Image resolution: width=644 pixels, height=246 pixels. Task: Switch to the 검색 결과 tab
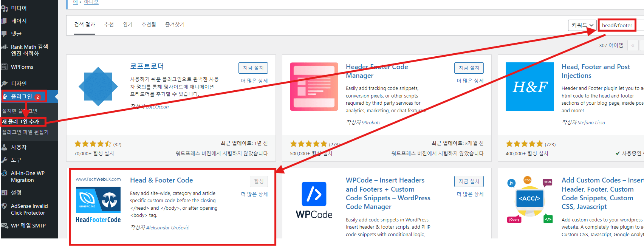(x=85, y=25)
